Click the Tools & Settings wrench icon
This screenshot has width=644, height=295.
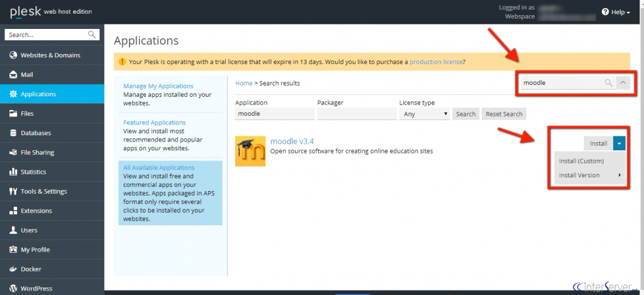pyautogui.click(x=13, y=191)
